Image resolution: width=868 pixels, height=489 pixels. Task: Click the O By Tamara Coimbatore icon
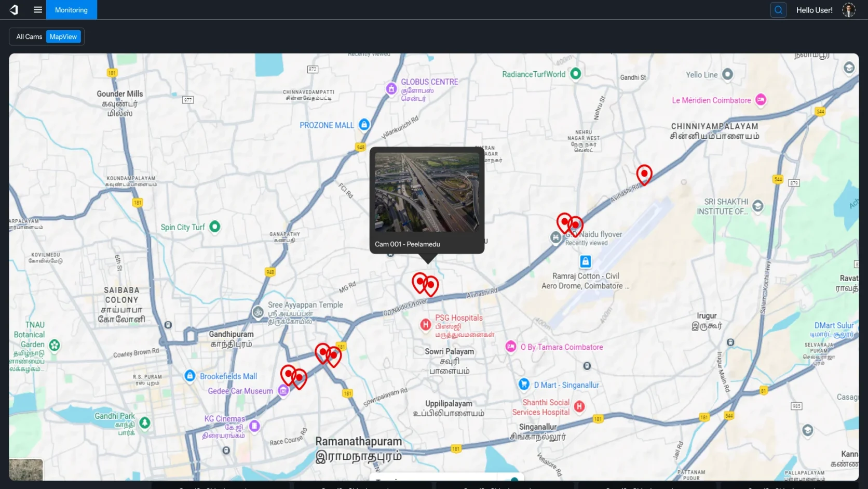pos(511,347)
